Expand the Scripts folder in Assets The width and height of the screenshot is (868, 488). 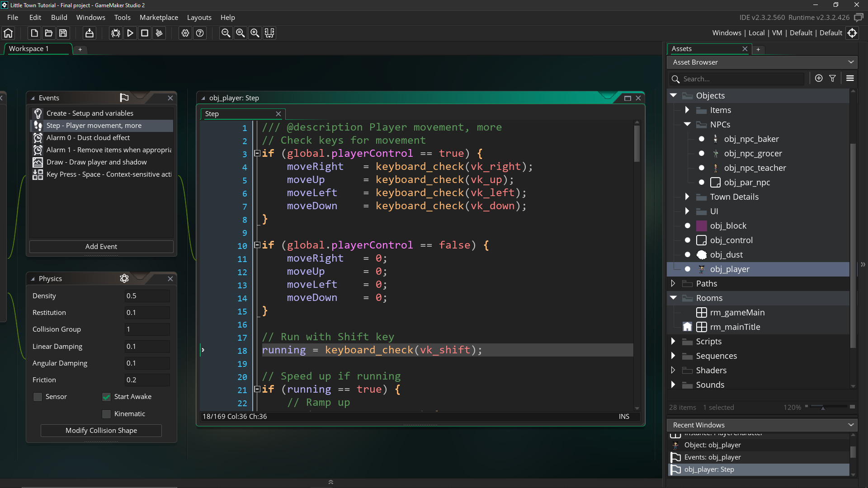coord(673,342)
